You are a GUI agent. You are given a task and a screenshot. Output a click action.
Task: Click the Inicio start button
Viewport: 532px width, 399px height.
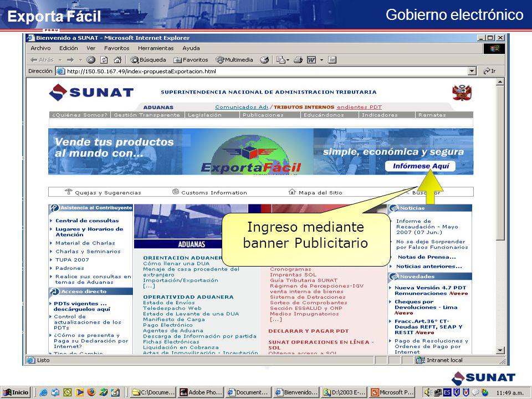click(x=16, y=392)
